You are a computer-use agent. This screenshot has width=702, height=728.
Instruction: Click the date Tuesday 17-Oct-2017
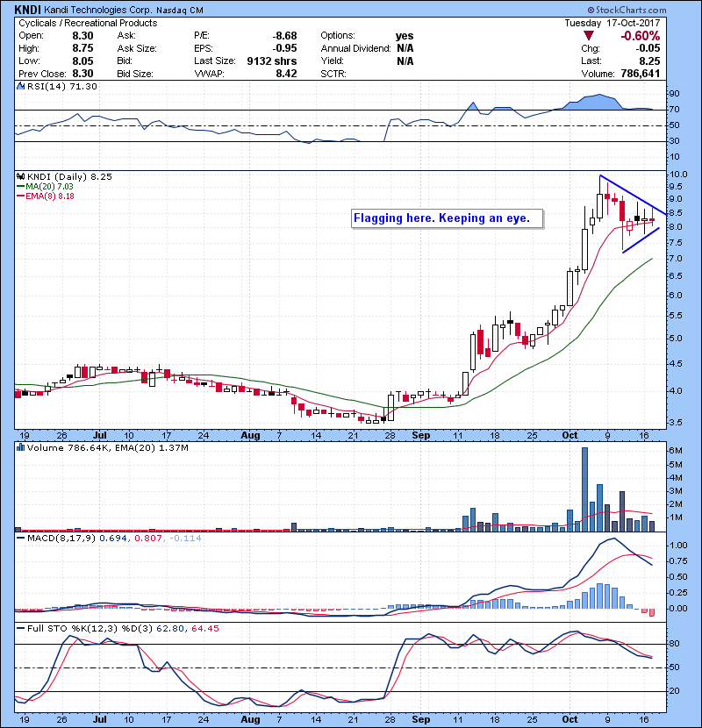click(x=612, y=23)
